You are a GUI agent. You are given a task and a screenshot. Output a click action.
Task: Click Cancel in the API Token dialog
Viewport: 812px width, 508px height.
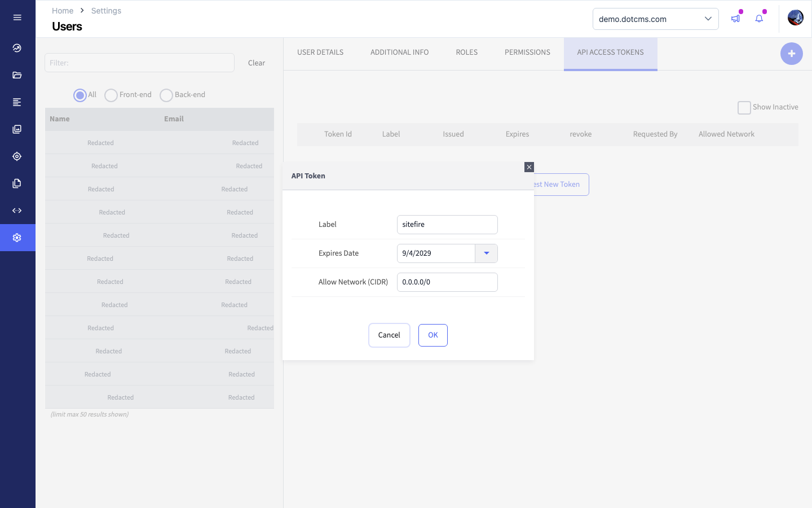(x=389, y=335)
